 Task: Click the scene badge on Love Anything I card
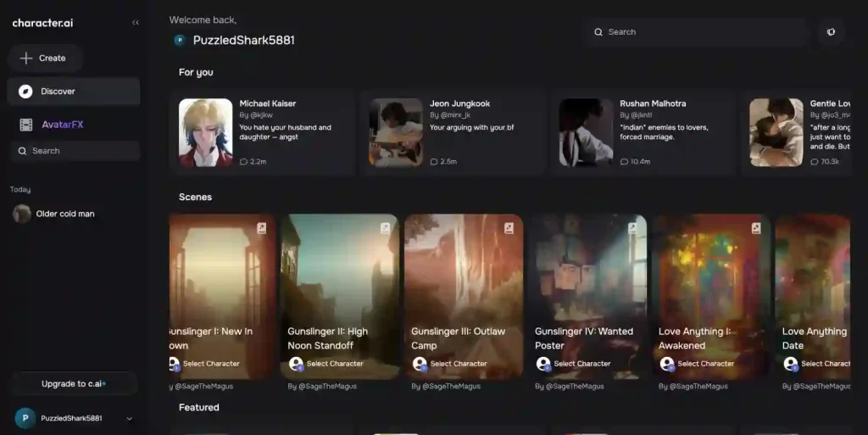click(x=756, y=228)
